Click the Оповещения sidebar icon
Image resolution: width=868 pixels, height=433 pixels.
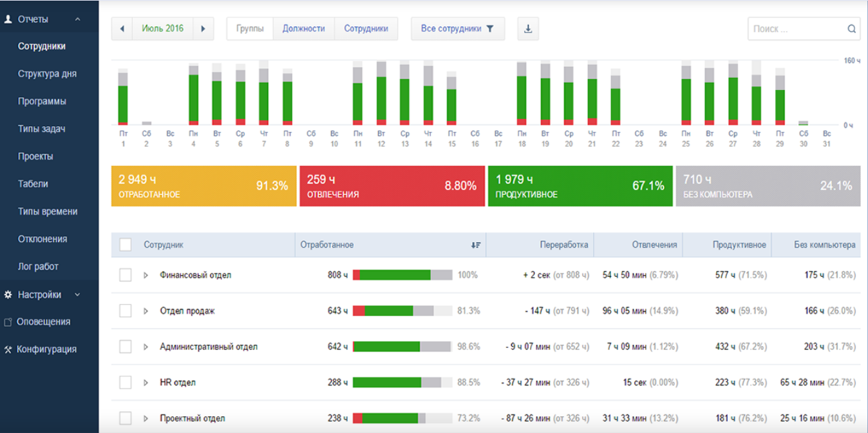coord(8,322)
